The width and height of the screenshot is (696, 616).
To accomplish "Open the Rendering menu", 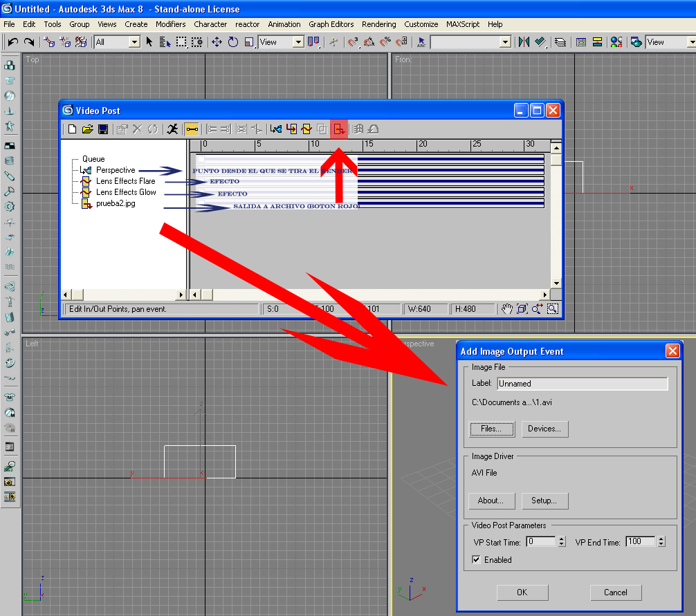I will (378, 24).
